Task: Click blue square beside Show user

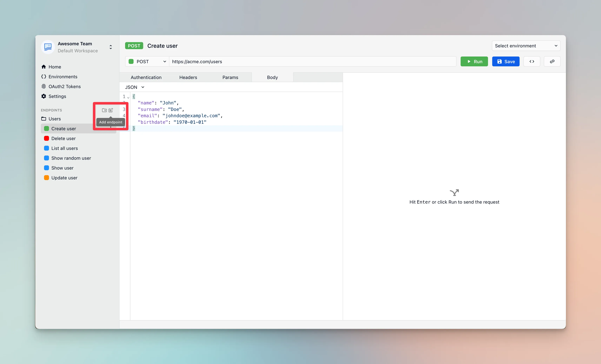Action: pos(46,168)
